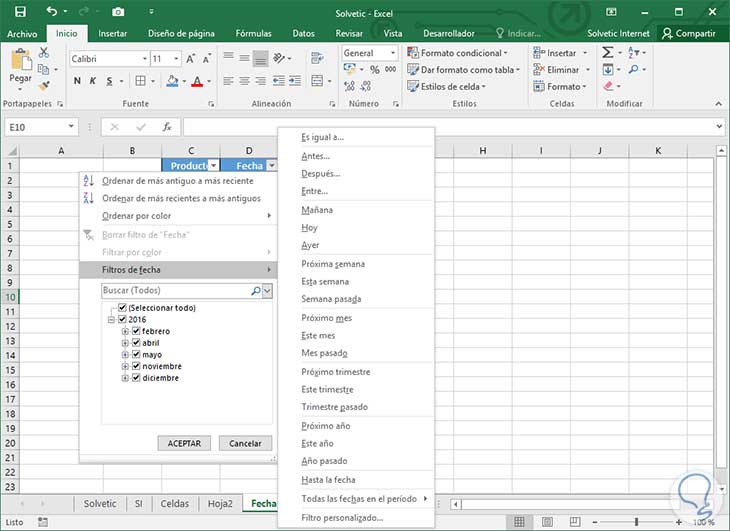The image size is (730, 531).
Task: Select Filtros de fecha menu entry
Action: 178,269
